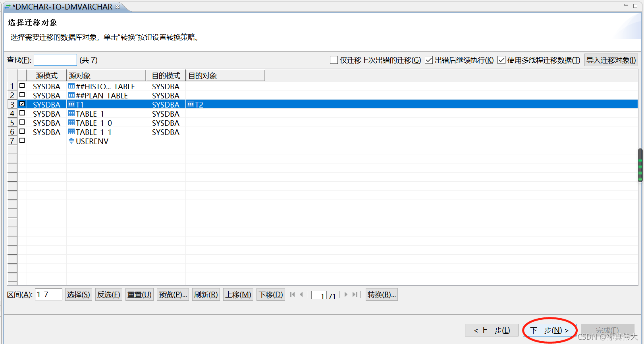
Task: Minimize the editor panel
Action: coord(626,5)
